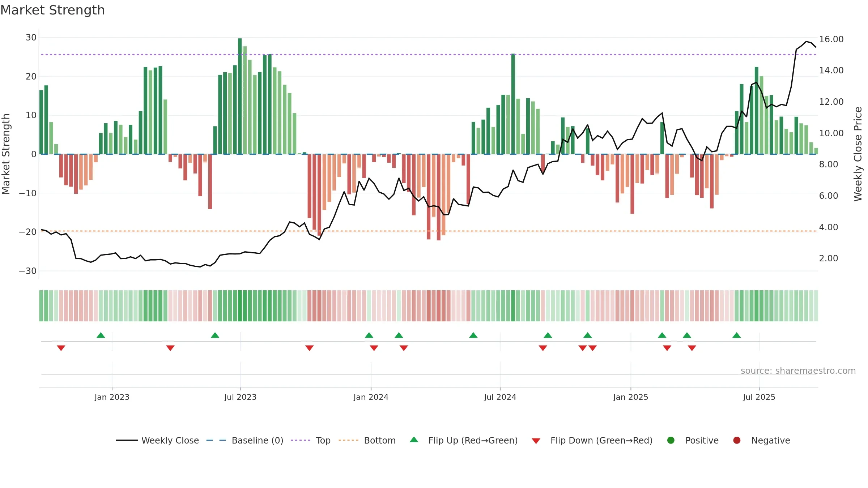Image resolution: width=868 pixels, height=488 pixels.
Task: Click the green flip-up triangle just before Jul 2025
Action: point(737,335)
